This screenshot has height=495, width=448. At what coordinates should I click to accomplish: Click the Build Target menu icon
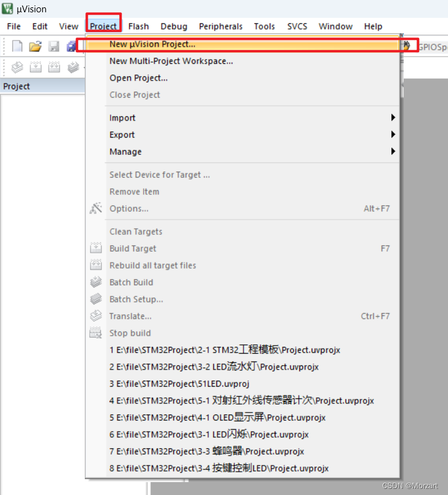pos(96,248)
